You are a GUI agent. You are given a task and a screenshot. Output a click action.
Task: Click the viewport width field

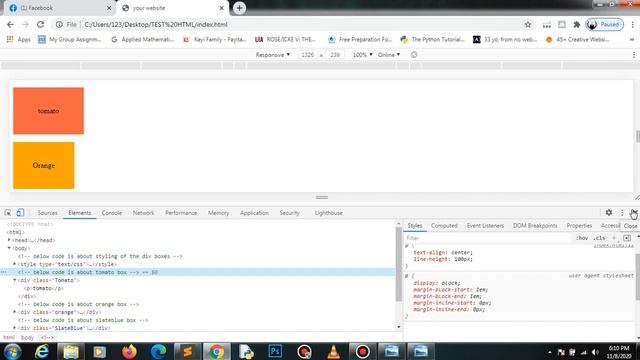tap(307, 55)
